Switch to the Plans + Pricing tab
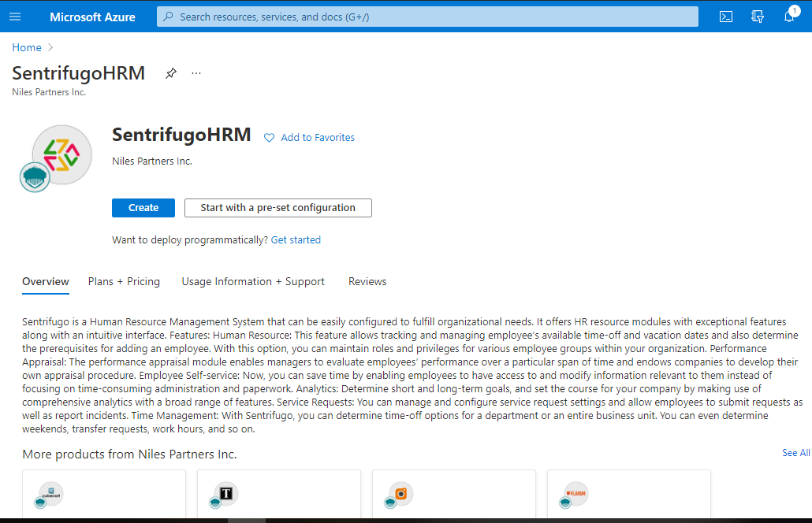812x523 pixels. pyautogui.click(x=124, y=281)
